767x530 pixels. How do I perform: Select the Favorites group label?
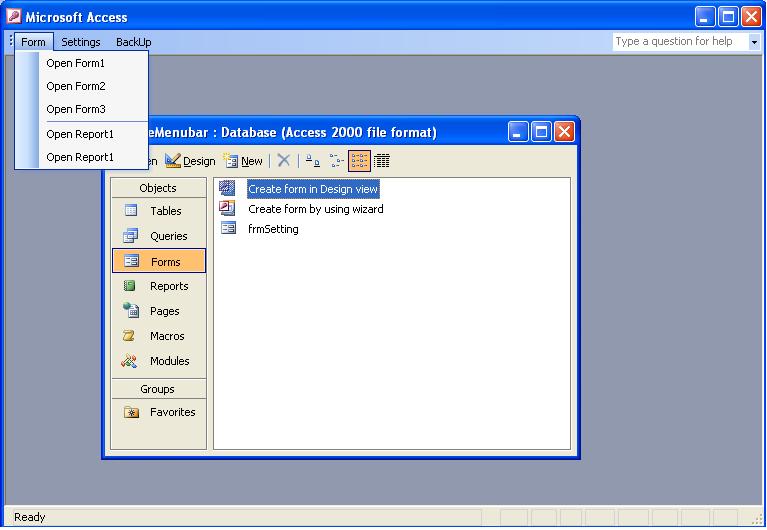click(173, 412)
